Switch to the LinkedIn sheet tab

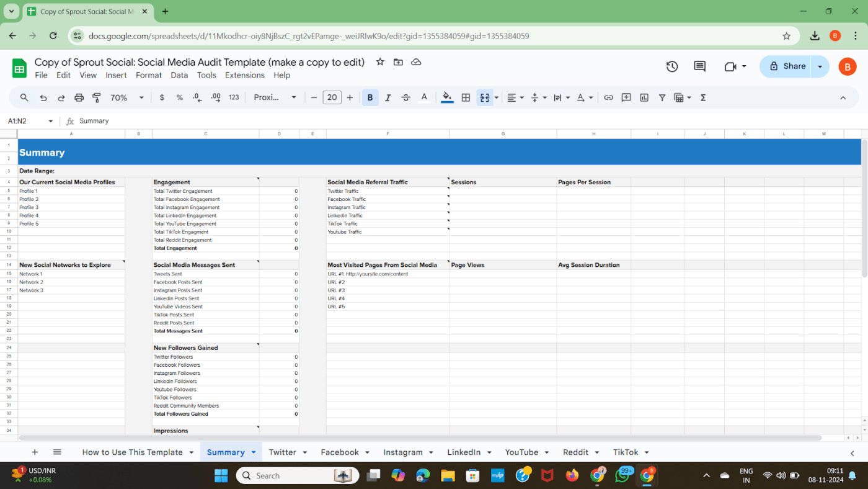[464, 452]
